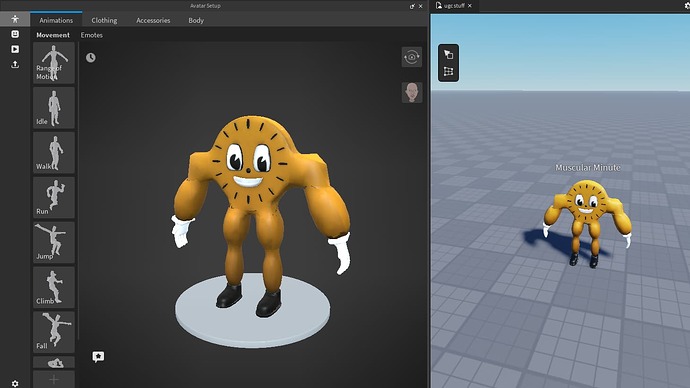
Task: Click the select tool icon in the viewport
Action: [448, 55]
